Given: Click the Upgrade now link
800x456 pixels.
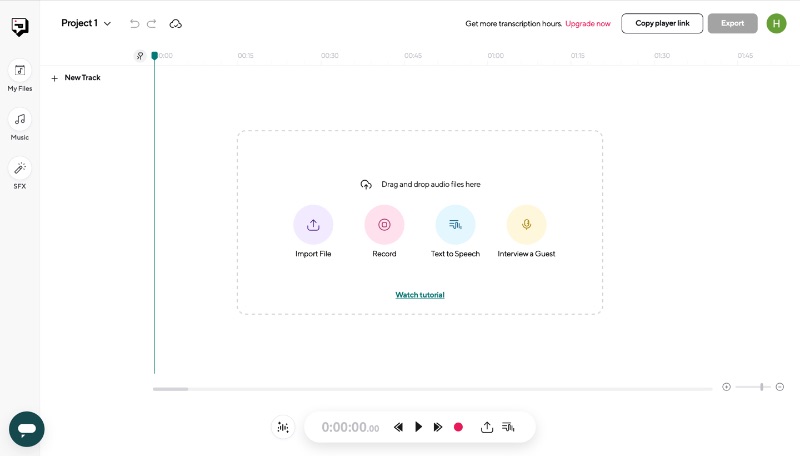Looking at the screenshot, I should [x=588, y=23].
